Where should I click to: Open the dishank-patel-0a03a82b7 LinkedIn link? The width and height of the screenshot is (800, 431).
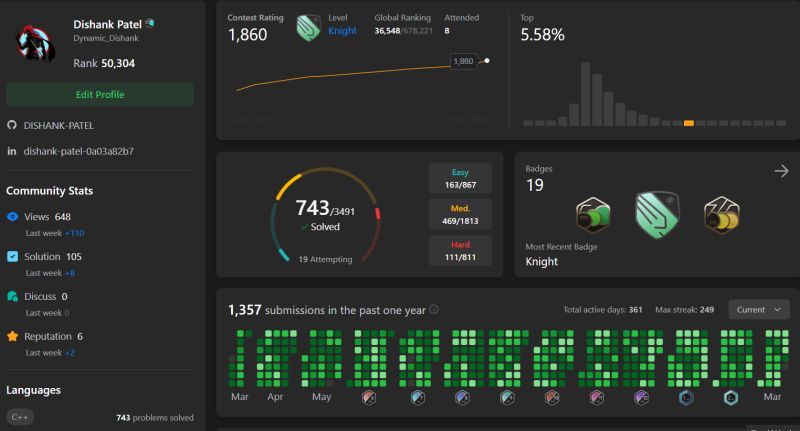tap(79, 151)
